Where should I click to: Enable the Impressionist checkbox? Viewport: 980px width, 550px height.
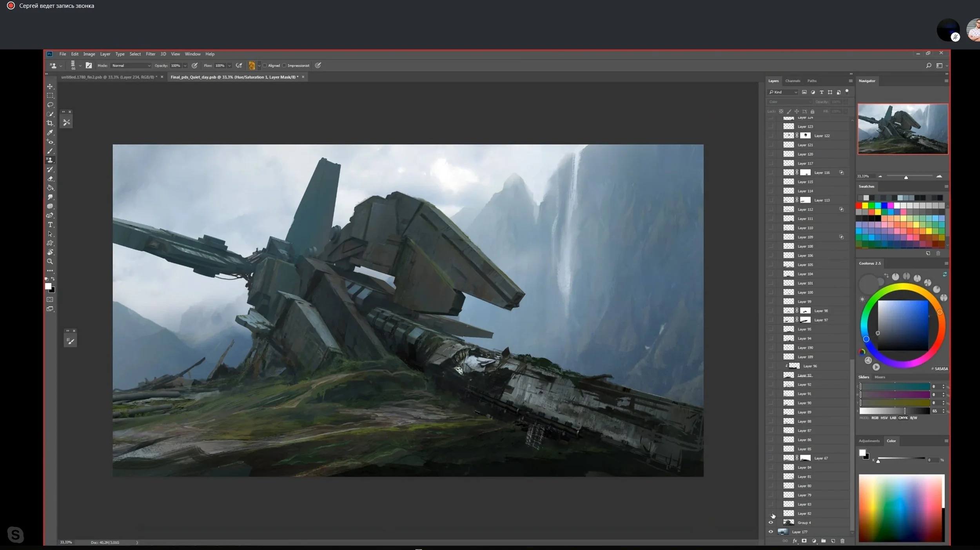[285, 65]
